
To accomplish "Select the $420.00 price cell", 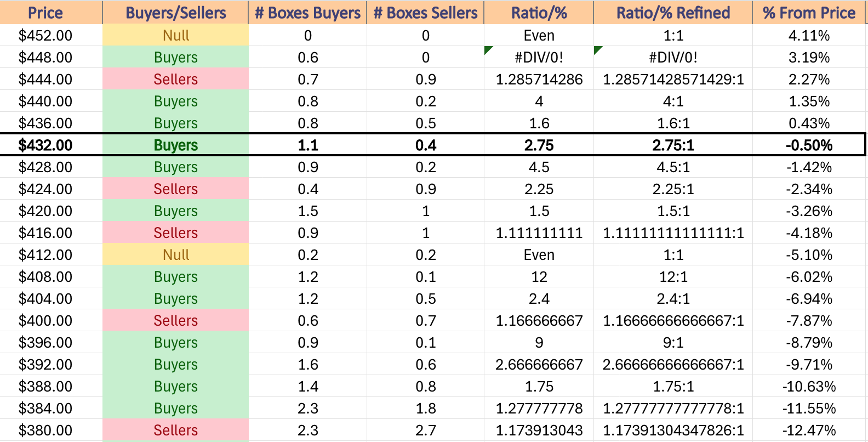I will point(51,211).
